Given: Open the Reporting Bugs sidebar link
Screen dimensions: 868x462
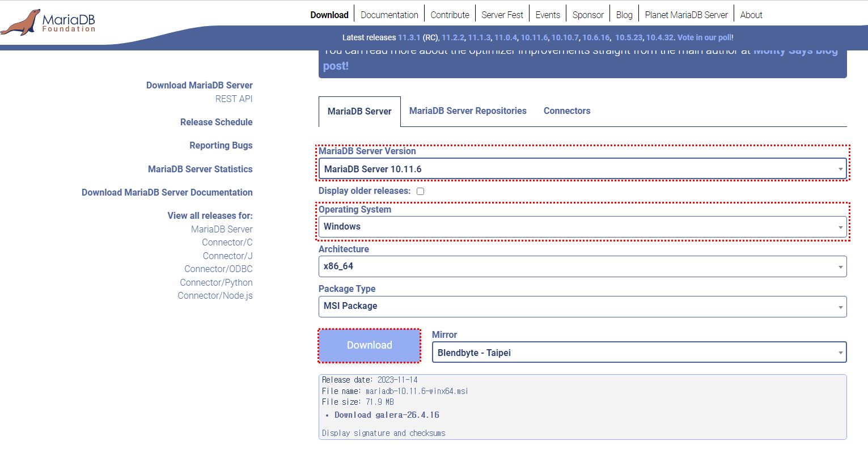Looking at the screenshot, I should [x=221, y=145].
